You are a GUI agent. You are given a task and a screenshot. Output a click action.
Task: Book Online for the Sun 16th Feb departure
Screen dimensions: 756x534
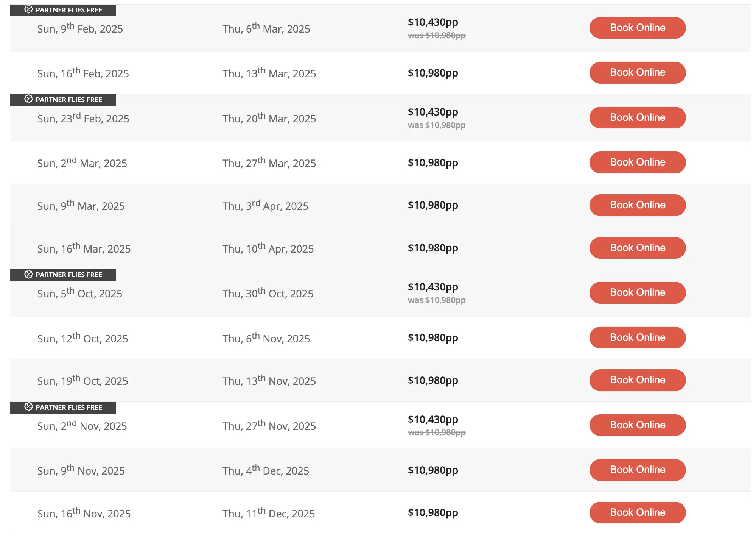coord(637,72)
